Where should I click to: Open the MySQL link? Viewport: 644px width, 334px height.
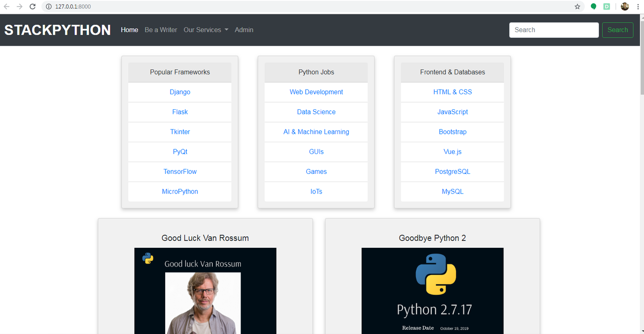(x=453, y=192)
